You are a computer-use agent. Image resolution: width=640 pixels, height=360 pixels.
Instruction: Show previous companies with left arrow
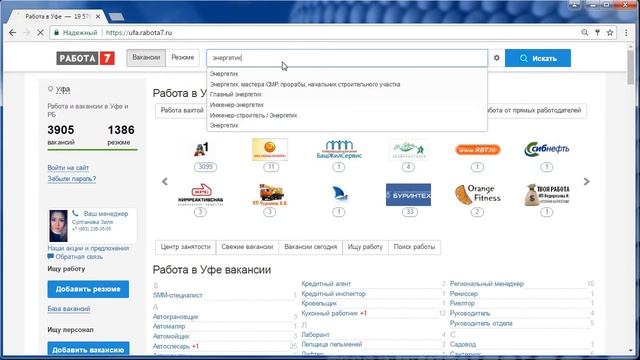pyautogui.click(x=165, y=182)
